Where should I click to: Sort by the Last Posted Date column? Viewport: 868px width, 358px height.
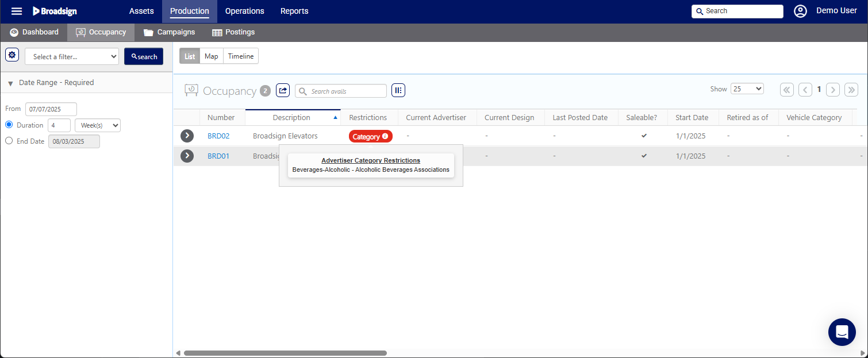[580, 117]
